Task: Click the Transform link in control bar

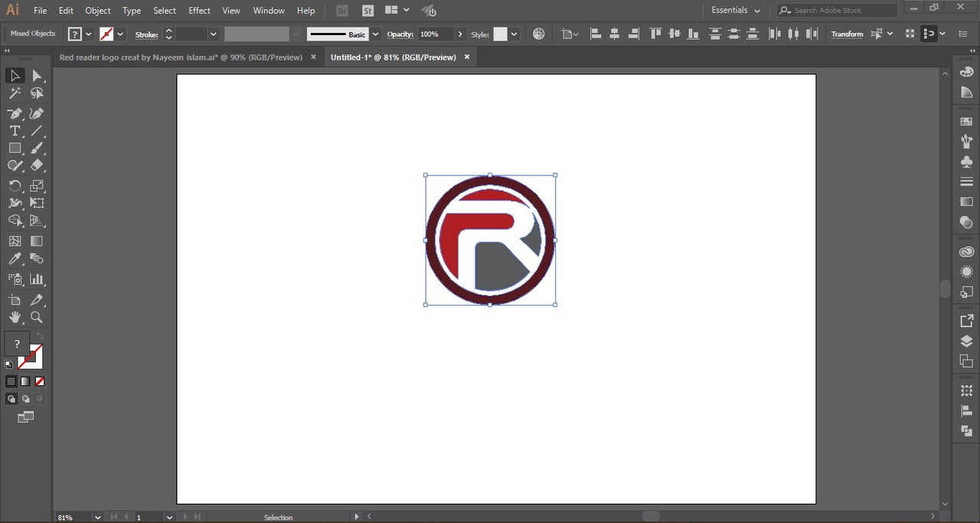Action: 847,34
